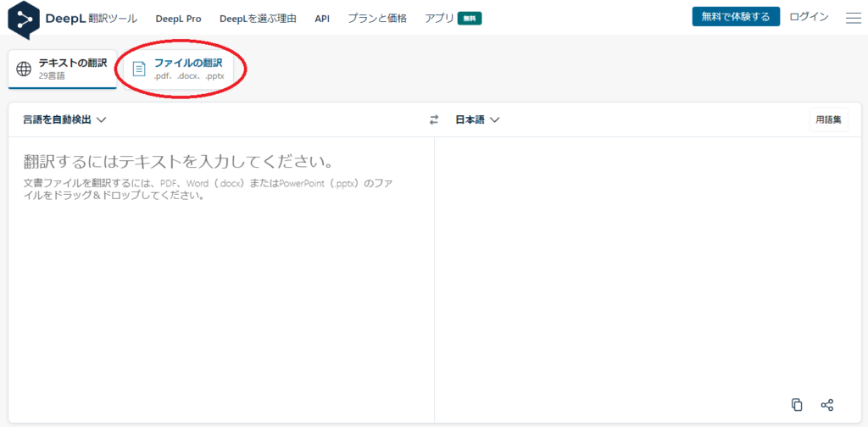Open the DeepL Pro menu item

coord(178,19)
